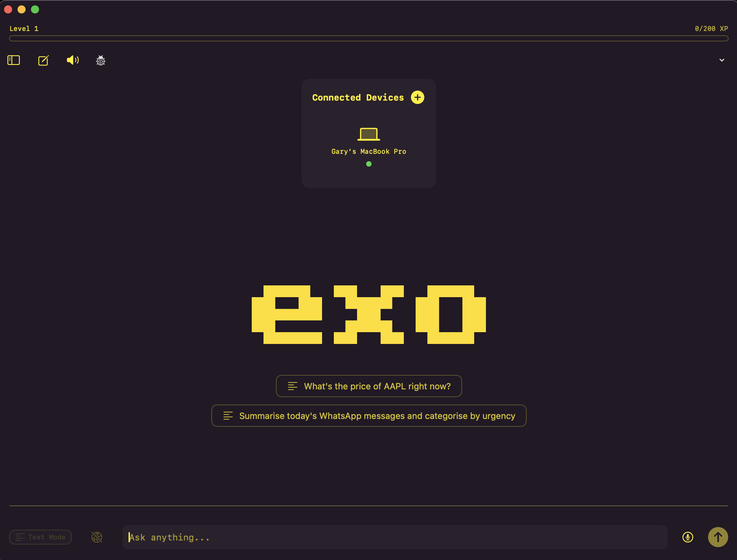The height and width of the screenshot is (560, 737).
Task: Expand the top-right dropdown arrow
Action: (x=722, y=60)
